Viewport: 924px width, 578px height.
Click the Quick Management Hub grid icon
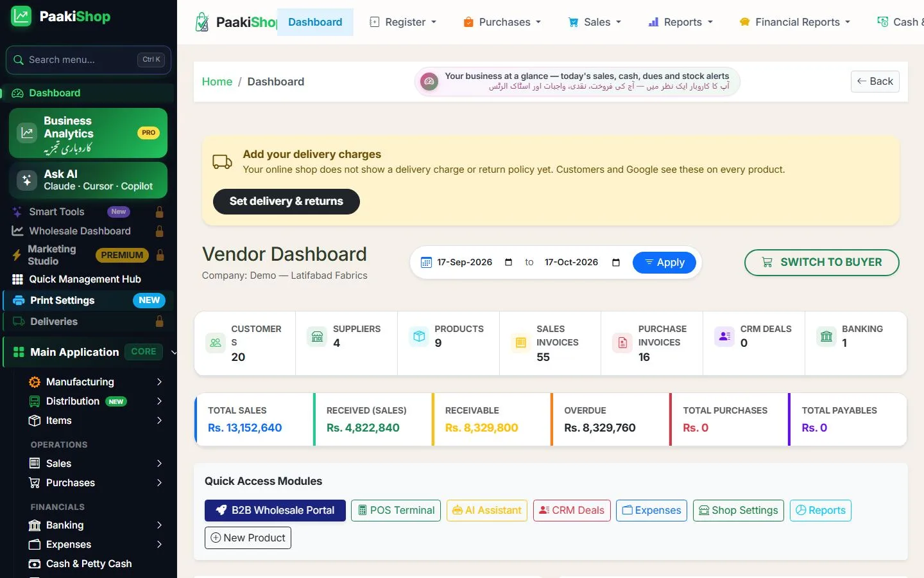click(18, 279)
